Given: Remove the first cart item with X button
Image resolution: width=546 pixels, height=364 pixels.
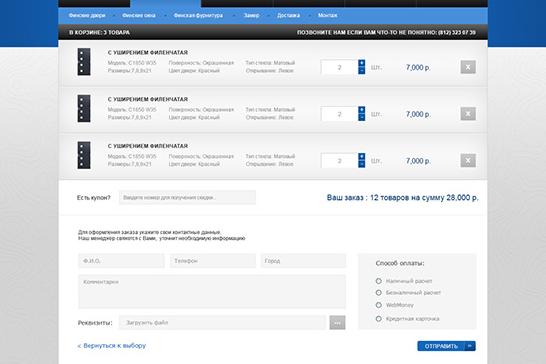Looking at the screenshot, I should 468,67.
